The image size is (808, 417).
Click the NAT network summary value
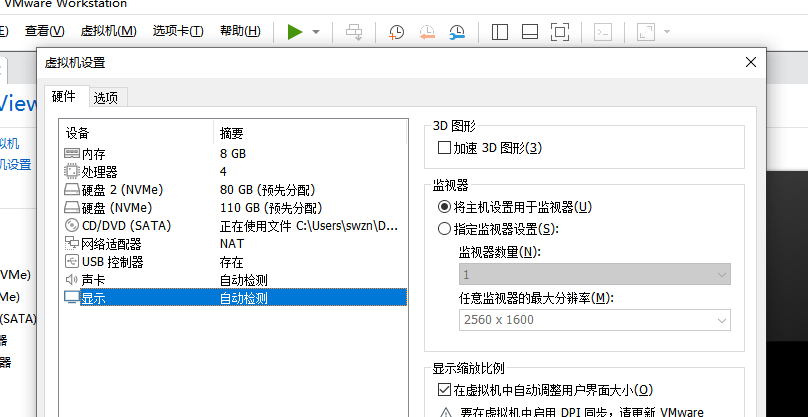(x=232, y=243)
